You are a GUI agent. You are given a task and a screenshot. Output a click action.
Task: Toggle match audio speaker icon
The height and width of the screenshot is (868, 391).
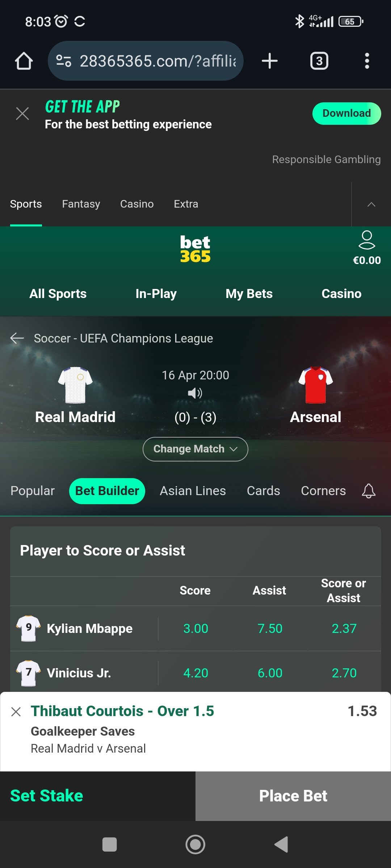pyautogui.click(x=195, y=393)
